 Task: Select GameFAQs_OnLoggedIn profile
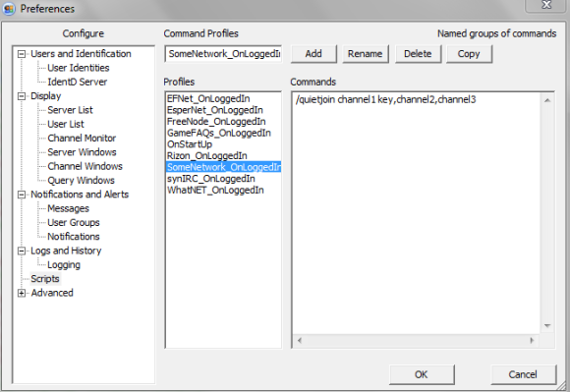[x=223, y=133]
